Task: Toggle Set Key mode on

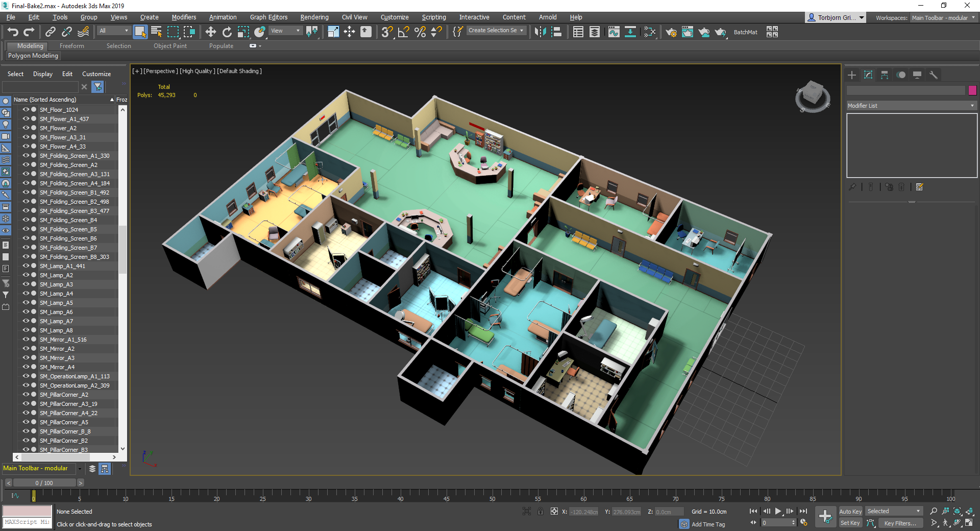Action: (850, 523)
